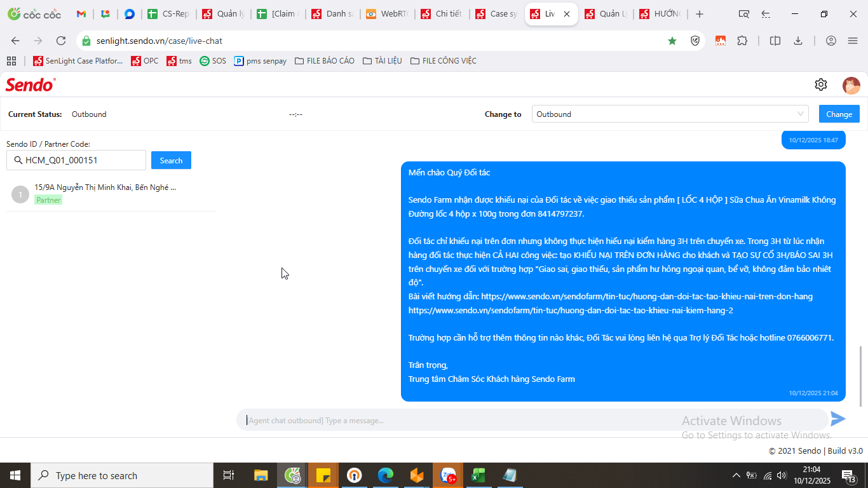Click the agent chat outbound message box
The width and height of the screenshot is (868, 488).
pyautogui.click(x=532, y=420)
